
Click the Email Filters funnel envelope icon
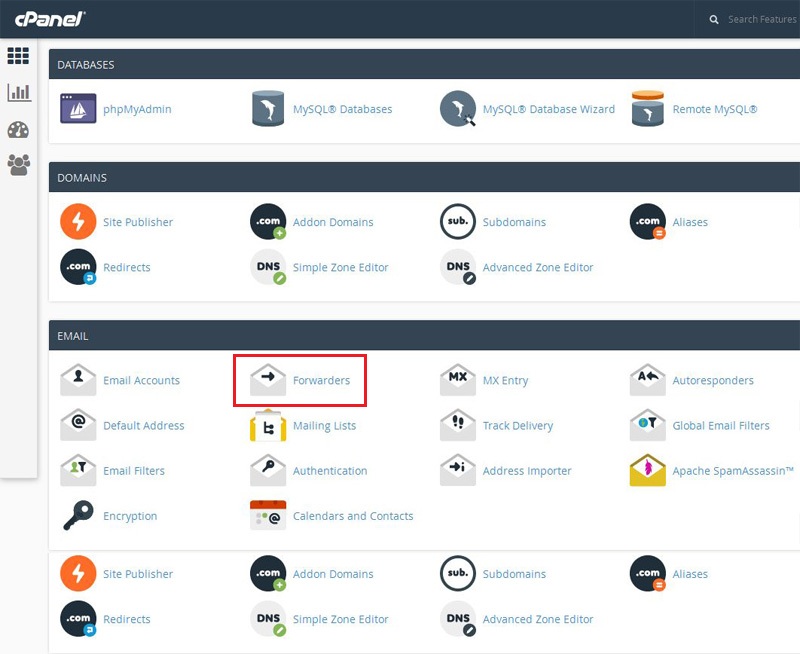point(78,470)
